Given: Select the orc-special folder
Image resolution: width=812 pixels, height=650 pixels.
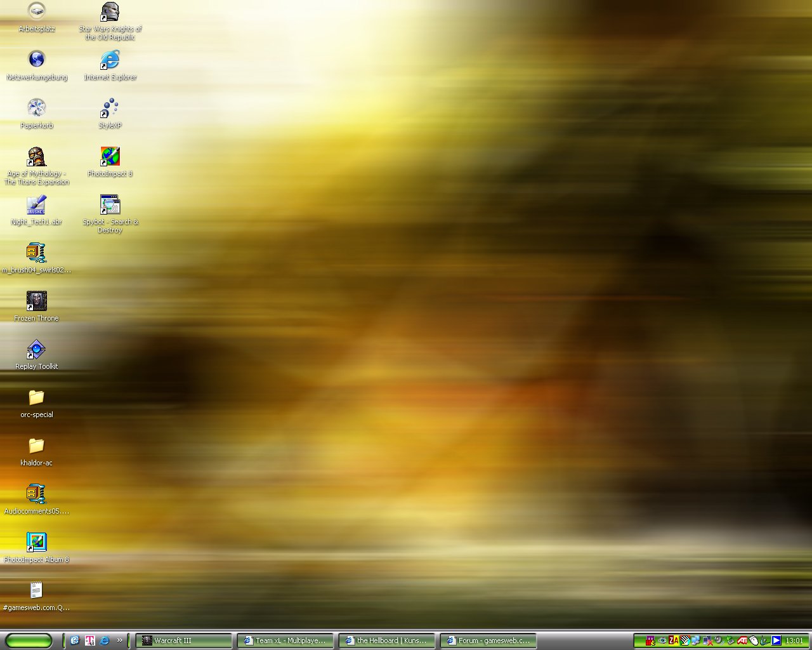Looking at the screenshot, I should [x=37, y=397].
